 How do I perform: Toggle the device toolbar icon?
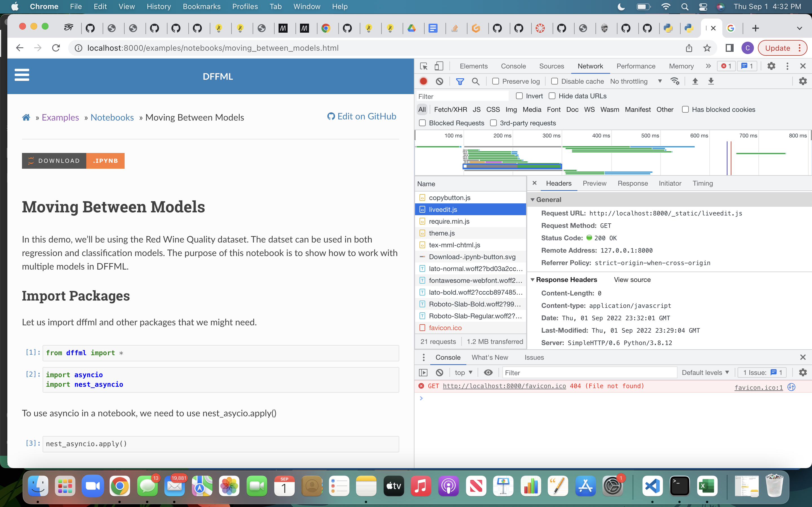(439, 66)
